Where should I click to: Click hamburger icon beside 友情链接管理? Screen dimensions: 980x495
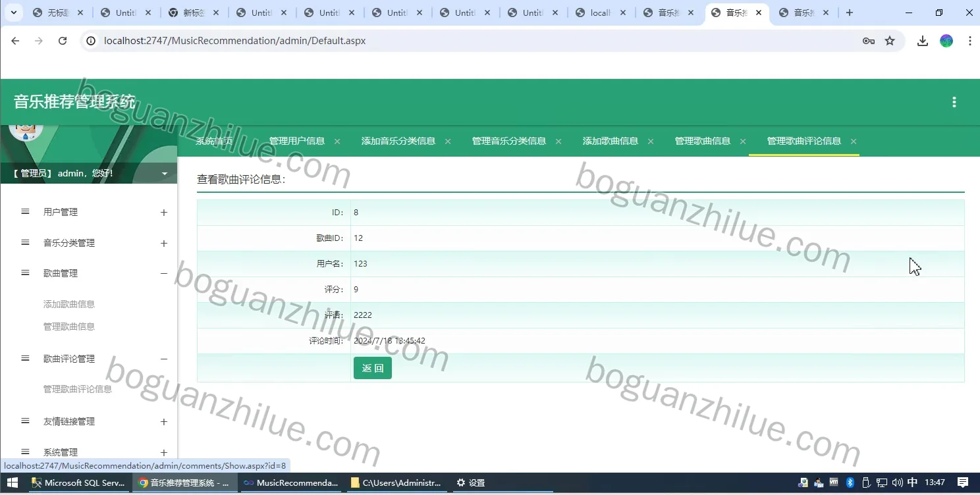[25, 421]
